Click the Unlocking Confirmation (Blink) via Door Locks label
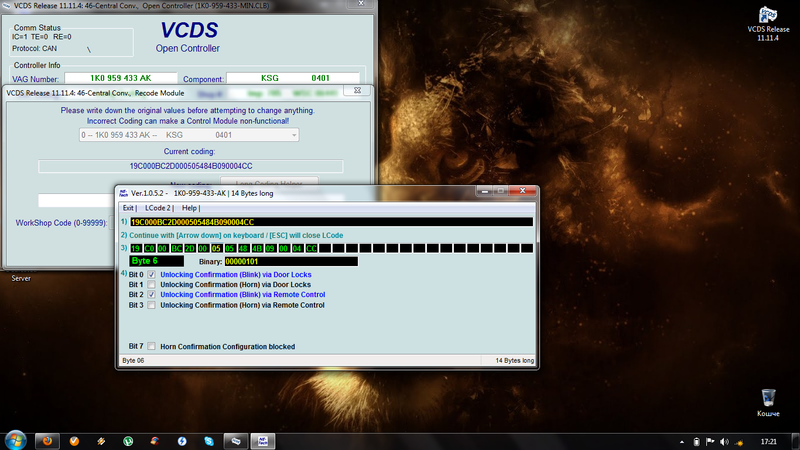This screenshot has width=800, height=450. (x=236, y=274)
